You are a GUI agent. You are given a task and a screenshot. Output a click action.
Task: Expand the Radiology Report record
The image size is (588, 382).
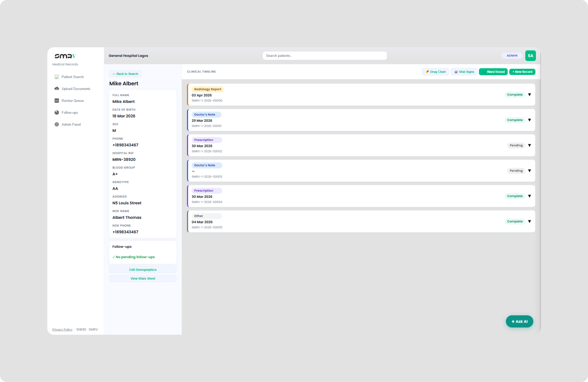pos(529,95)
